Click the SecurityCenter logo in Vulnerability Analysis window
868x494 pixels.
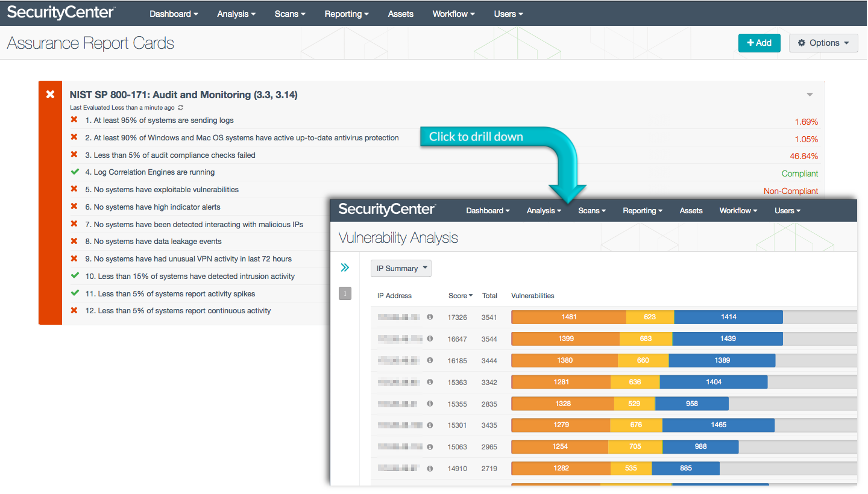[387, 210]
